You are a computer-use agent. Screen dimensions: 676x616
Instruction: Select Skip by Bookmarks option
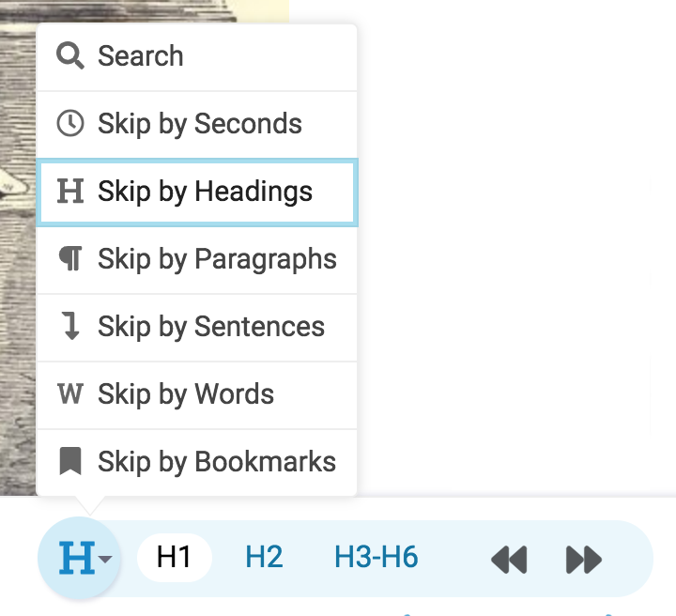coord(197,462)
